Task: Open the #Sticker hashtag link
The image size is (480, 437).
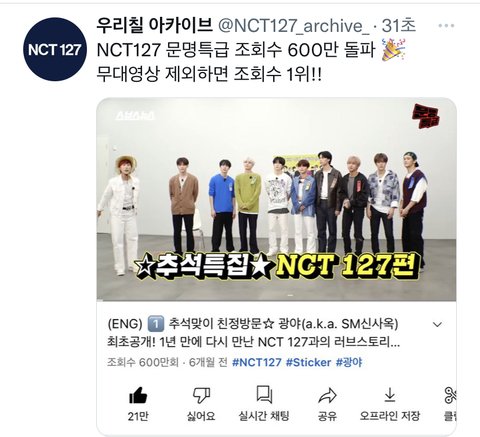Action: [308, 362]
